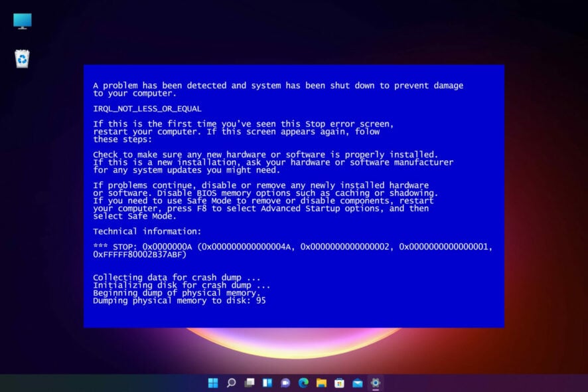The height and width of the screenshot is (392, 588).
Task: Click 'Collecting data for crash dump' line
Action: 177,278
